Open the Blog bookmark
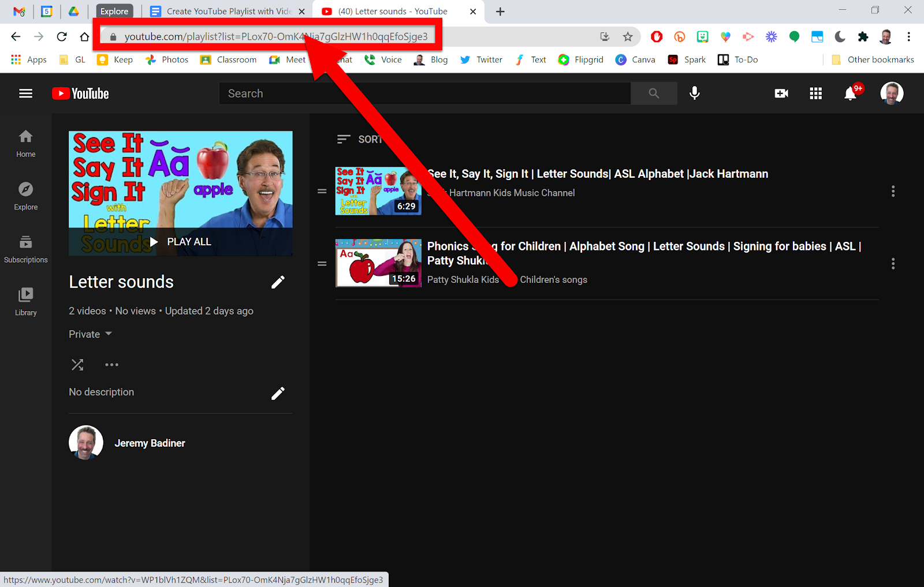This screenshot has height=587, width=924. (x=431, y=59)
